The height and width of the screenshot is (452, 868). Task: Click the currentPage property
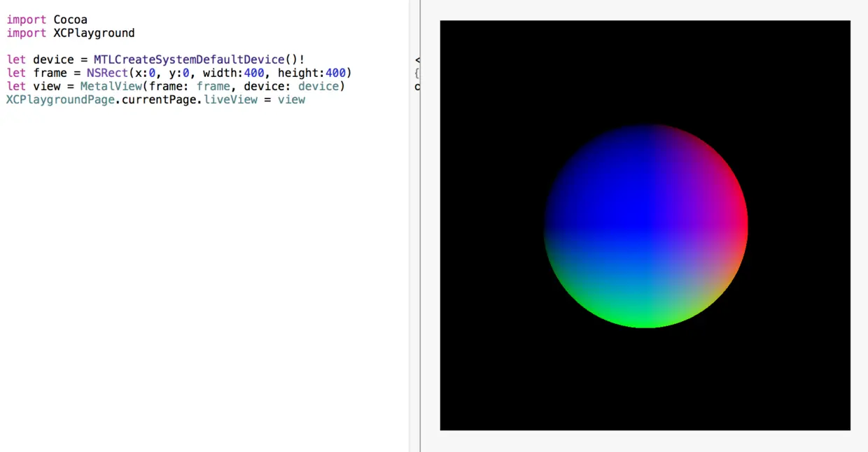159,99
